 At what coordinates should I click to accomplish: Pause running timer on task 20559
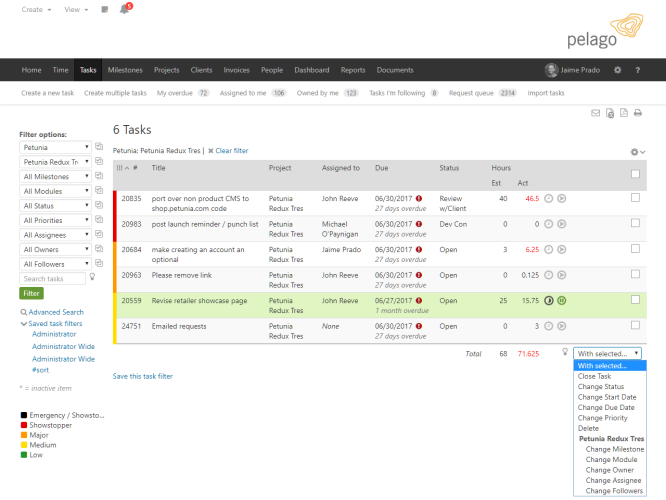(562, 300)
